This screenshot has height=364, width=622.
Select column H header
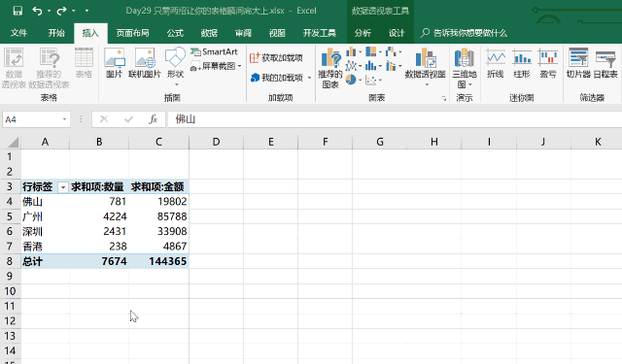[434, 142]
